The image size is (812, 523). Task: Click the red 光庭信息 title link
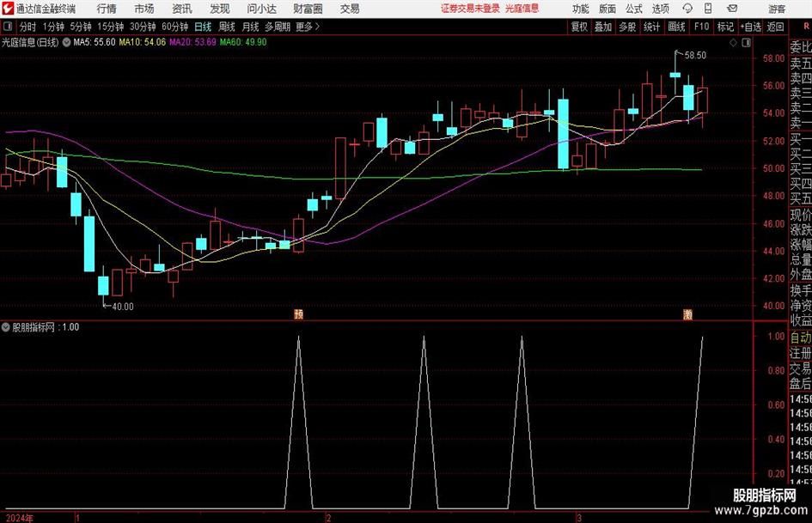522,9
